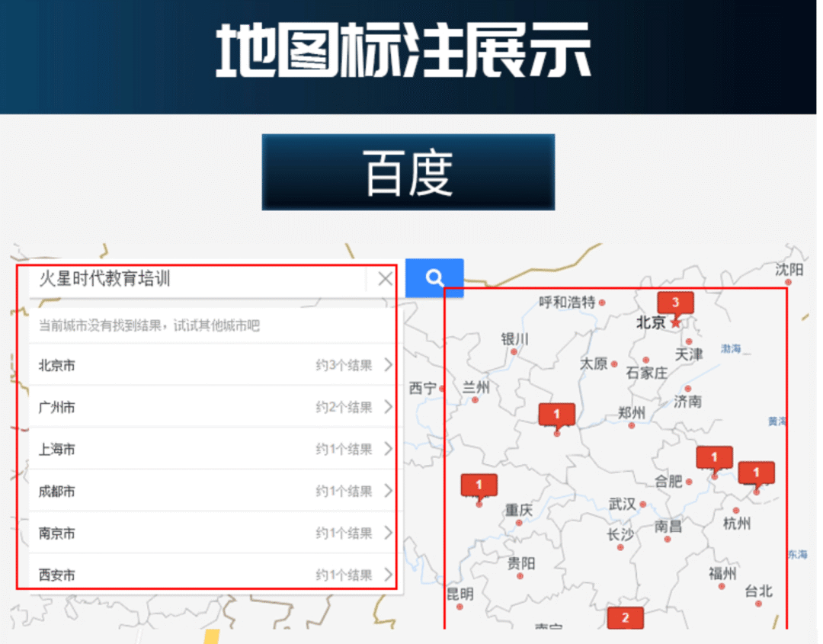Select marker 1 west of 郑州
Image resolution: width=823 pixels, height=644 pixels.
click(x=557, y=415)
